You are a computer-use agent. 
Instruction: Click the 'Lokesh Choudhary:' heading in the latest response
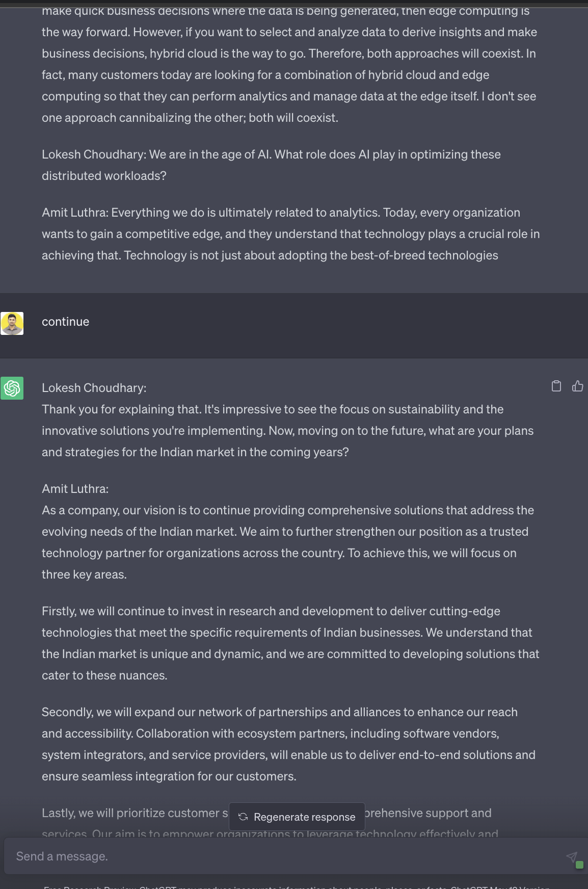tap(94, 388)
